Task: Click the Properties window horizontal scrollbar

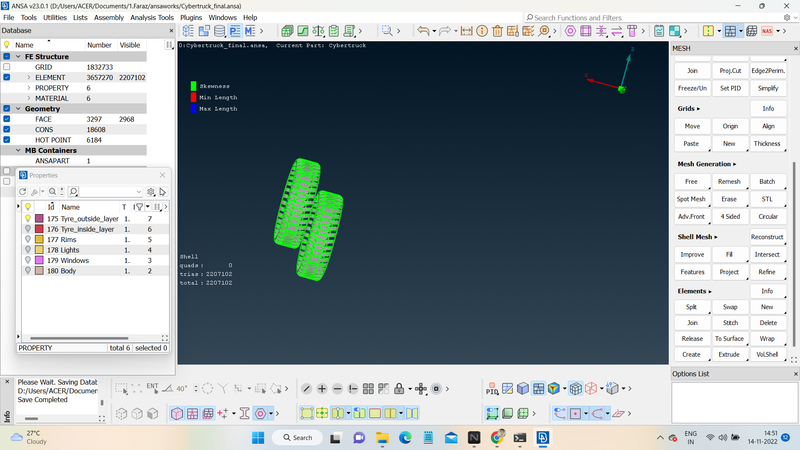Action: pyautogui.click(x=79, y=338)
